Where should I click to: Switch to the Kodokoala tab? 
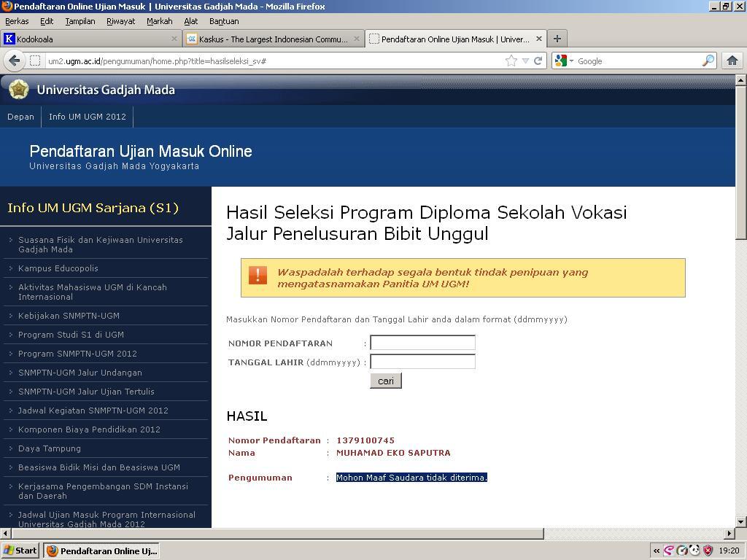point(90,39)
